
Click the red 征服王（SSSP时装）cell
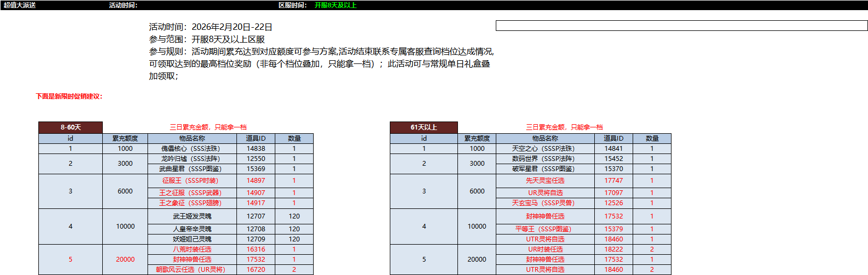coord(192,181)
